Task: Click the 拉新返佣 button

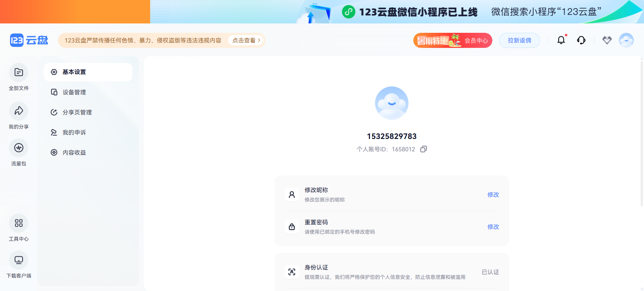Action: (520, 40)
